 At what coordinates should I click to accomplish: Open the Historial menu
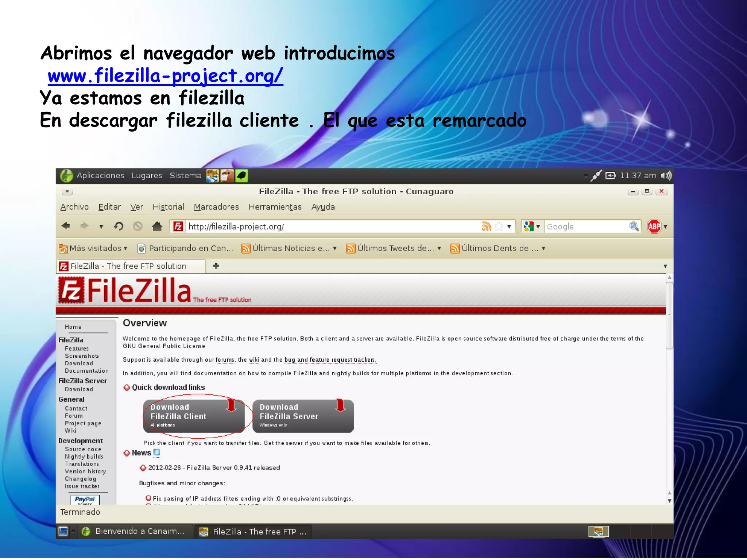[168, 207]
